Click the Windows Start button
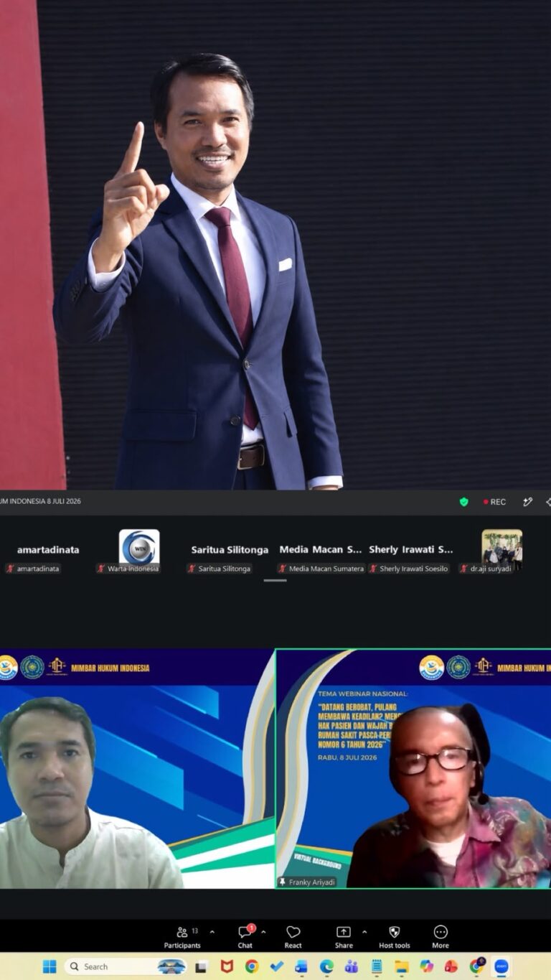The image size is (551, 980). pyautogui.click(x=50, y=966)
